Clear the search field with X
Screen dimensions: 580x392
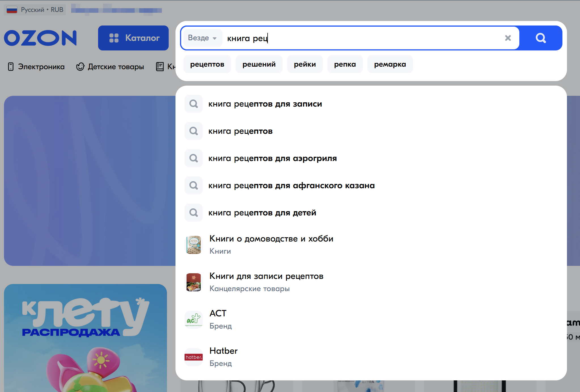point(508,38)
